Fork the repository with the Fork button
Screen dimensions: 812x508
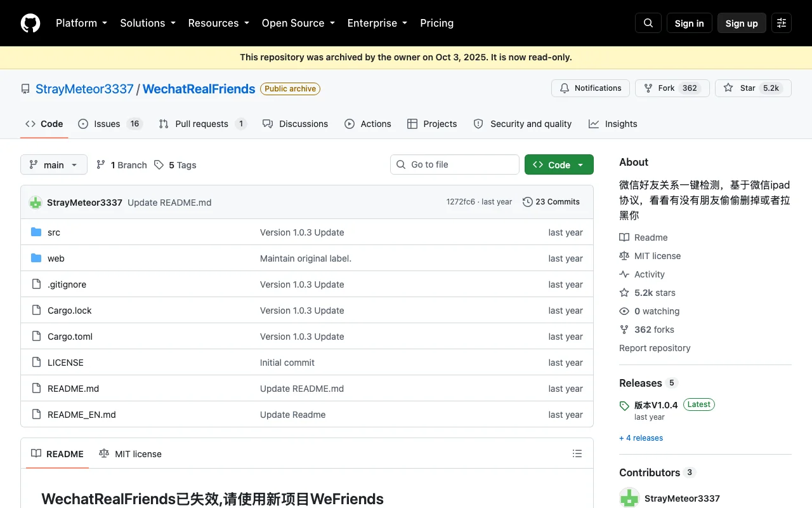tap(672, 88)
